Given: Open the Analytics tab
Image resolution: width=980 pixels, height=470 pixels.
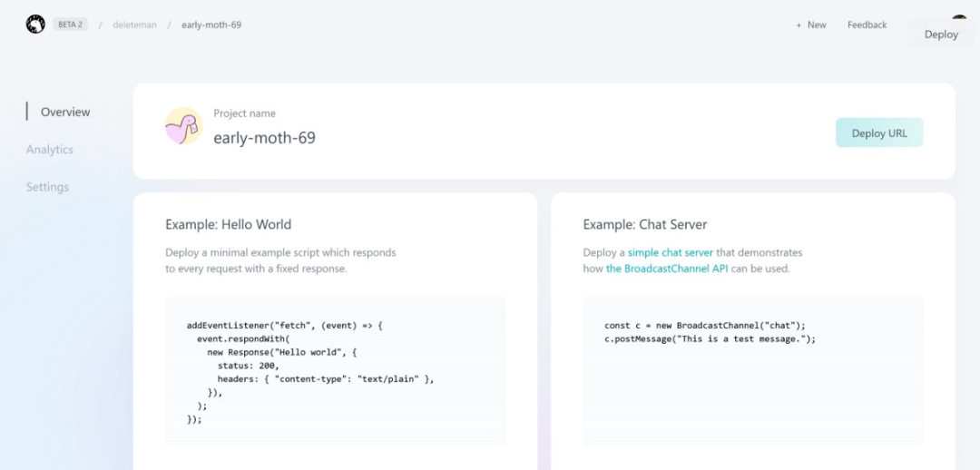Looking at the screenshot, I should click(49, 150).
